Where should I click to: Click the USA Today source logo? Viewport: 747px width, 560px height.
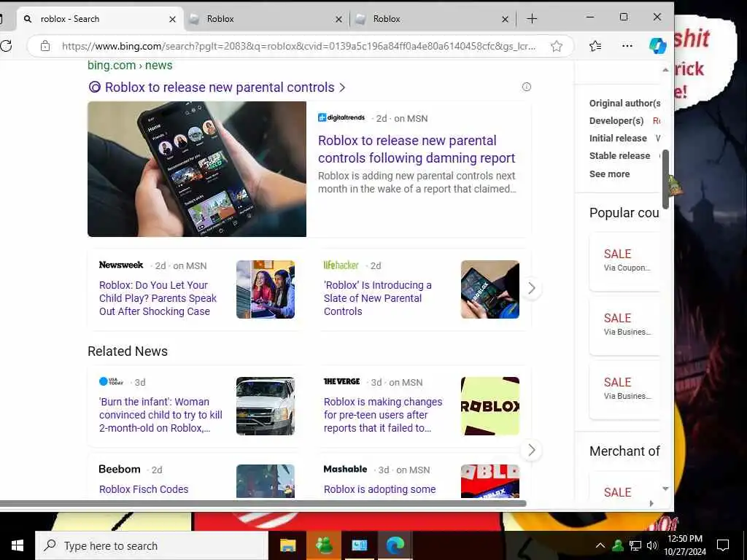click(x=112, y=381)
